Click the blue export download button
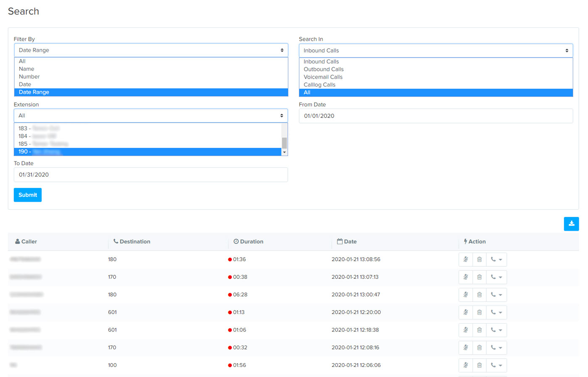The image size is (588, 377). 571,224
